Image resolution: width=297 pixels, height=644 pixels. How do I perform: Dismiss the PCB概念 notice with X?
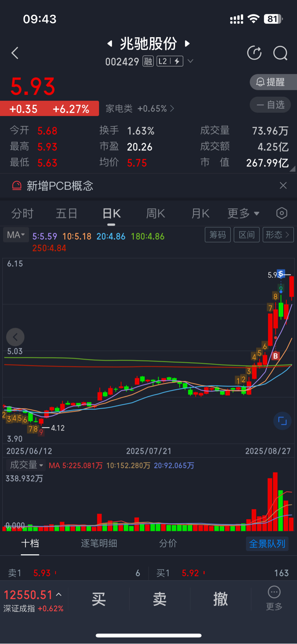click(x=283, y=185)
